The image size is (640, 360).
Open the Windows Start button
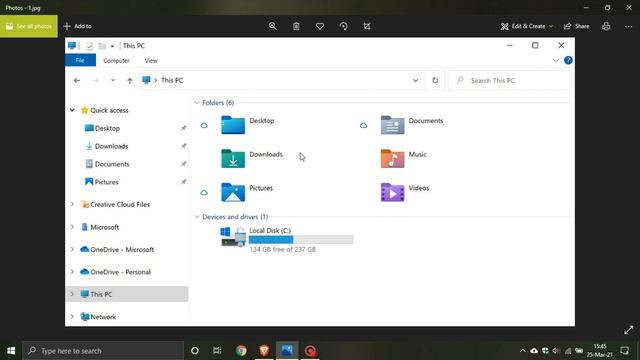[11, 351]
